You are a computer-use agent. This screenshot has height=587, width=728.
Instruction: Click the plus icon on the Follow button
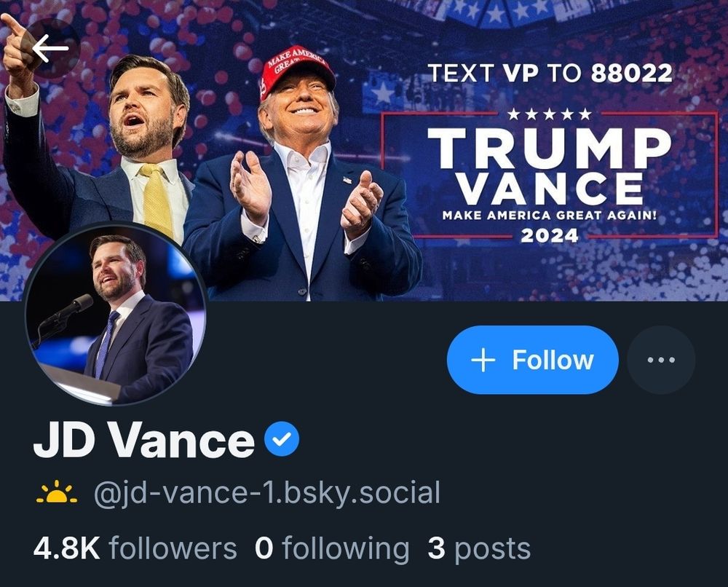coord(483,360)
